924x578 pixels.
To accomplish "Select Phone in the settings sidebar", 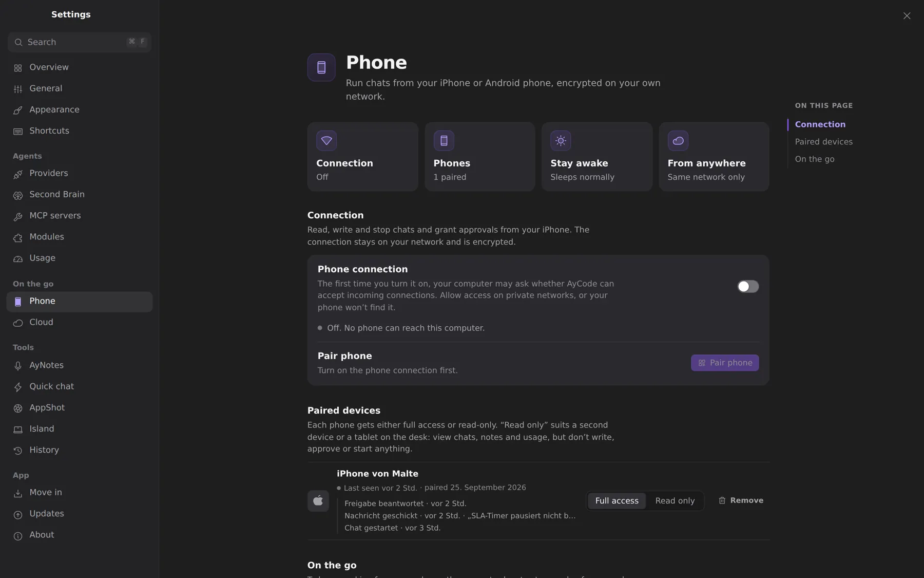I will click(x=80, y=302).
